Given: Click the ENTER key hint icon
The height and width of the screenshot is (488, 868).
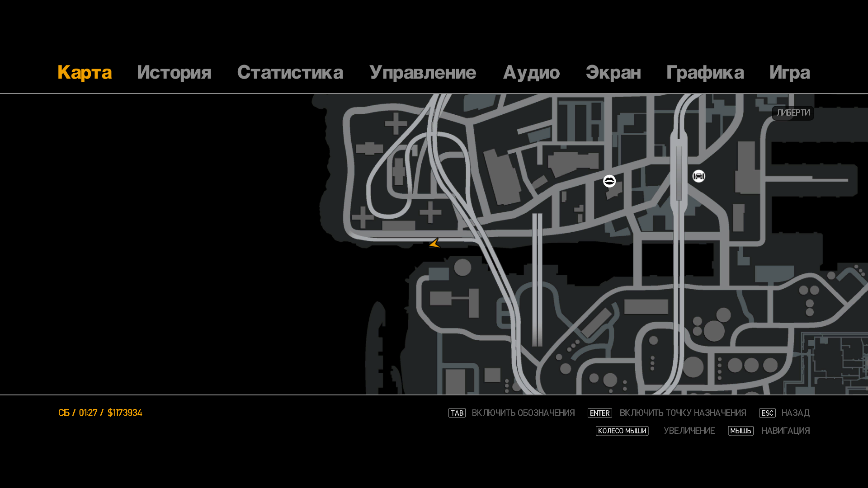Looking at the screenshot, I should pyautogui.click(x=599, y=413).
